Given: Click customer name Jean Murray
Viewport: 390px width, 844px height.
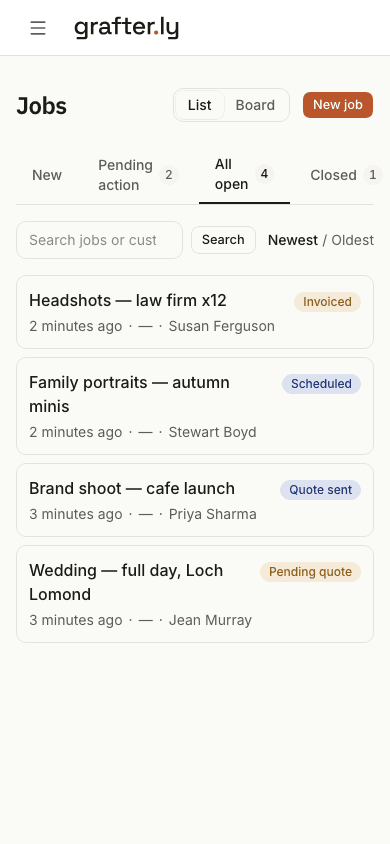Looking at the screenshot, I should (210, 620).
